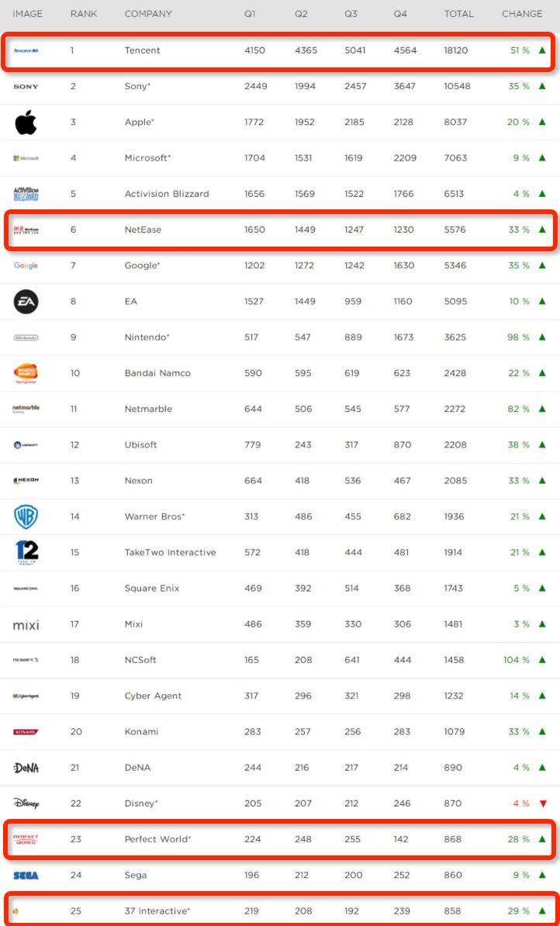Click the Q4 column header
Viewport: 560px width, 926px height.
[401, 14]
